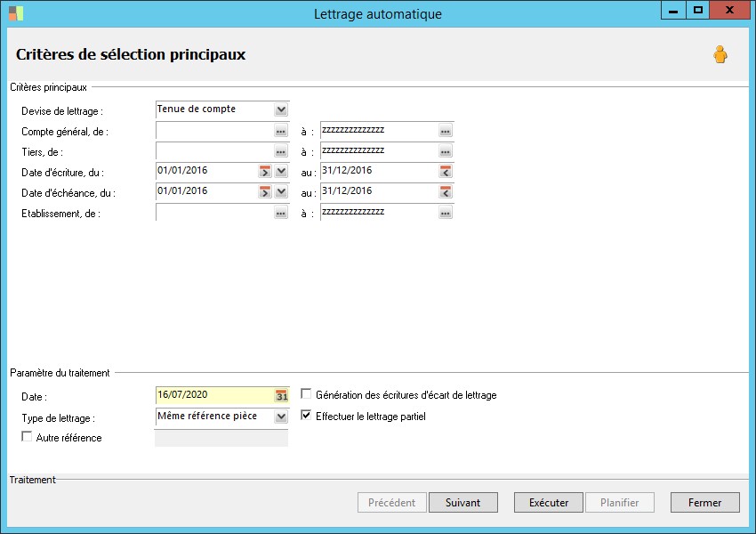
Task: Click the Tiers end value input field
Action: pos(378,151)
